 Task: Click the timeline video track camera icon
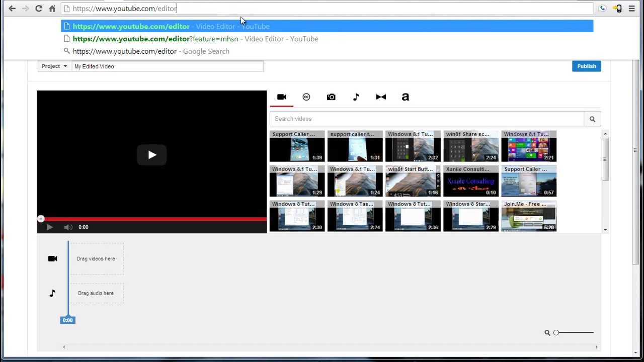[52, 258]
